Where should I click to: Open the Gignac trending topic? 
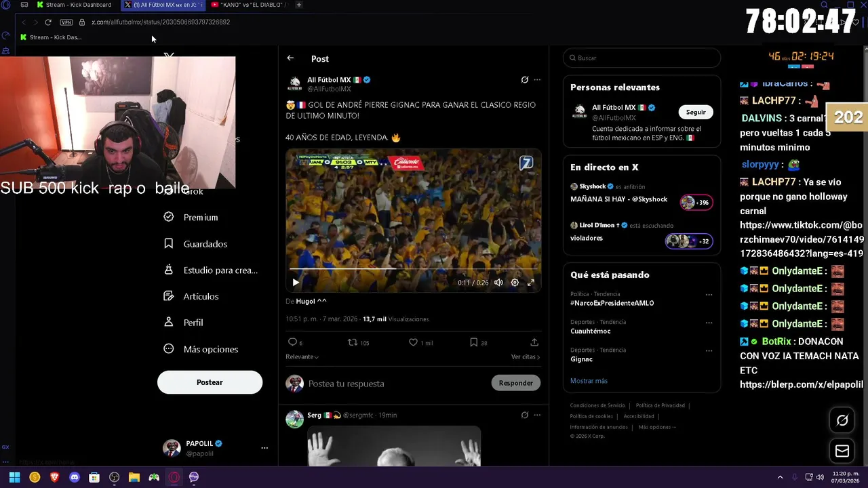point(582,359)
